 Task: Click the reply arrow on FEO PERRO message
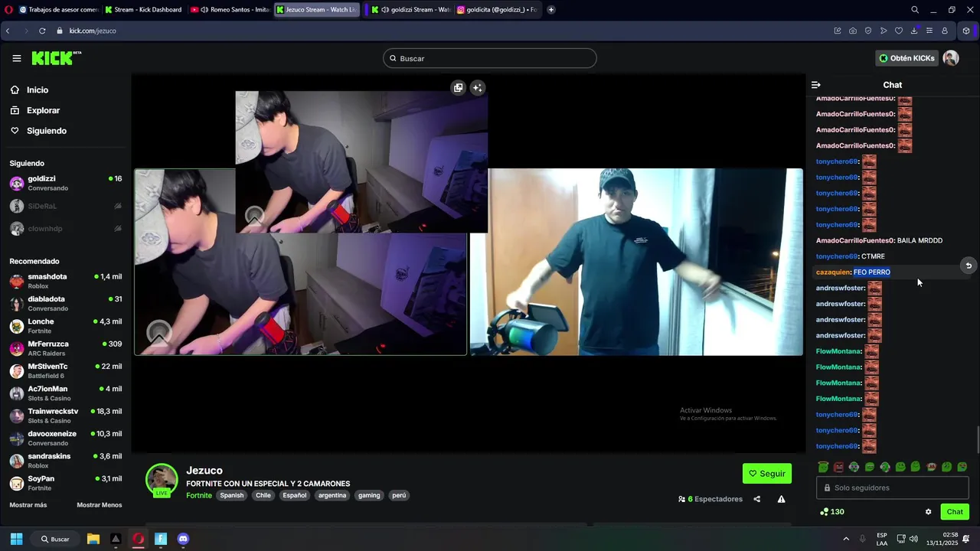point(969,266)
